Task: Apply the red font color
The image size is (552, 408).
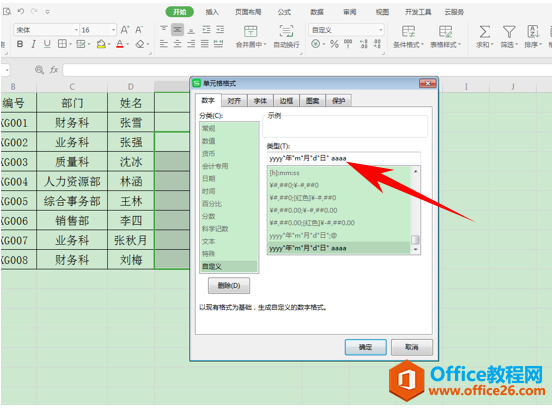Action: point(120,44)
